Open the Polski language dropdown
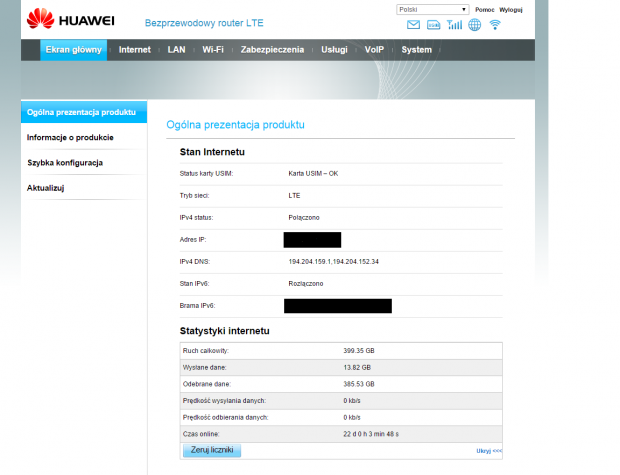Viewport: 620px width, 475px height. point(431,9)
